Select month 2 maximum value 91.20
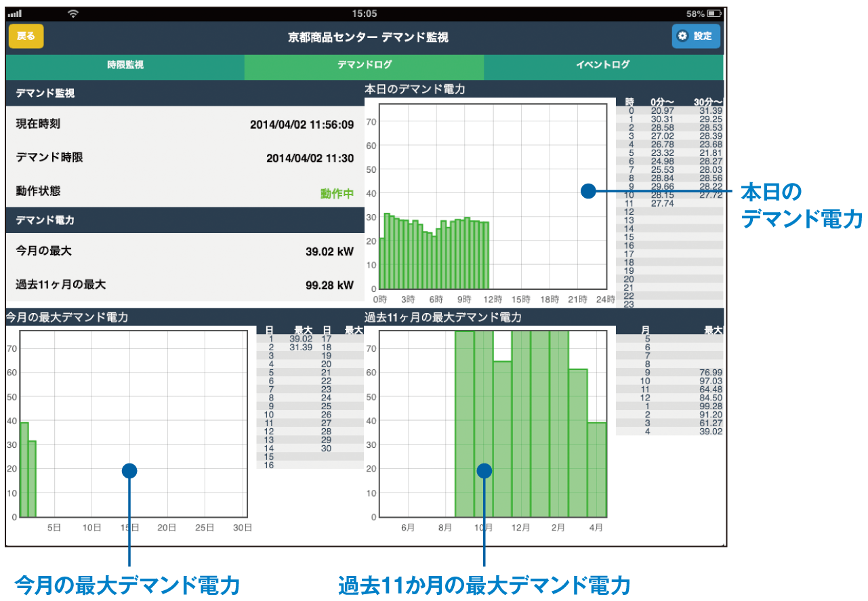 (711, 415)
